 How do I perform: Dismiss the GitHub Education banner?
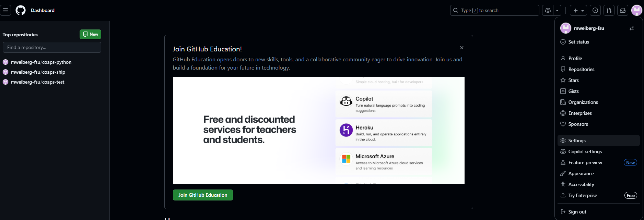point(462,48)
